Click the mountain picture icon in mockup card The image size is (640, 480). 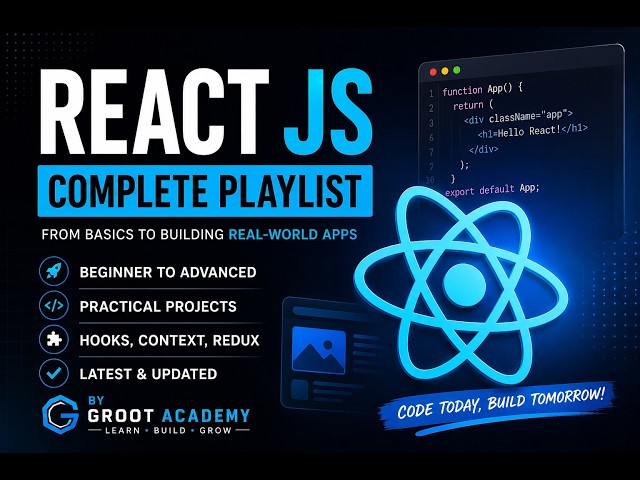pos(319,350)
